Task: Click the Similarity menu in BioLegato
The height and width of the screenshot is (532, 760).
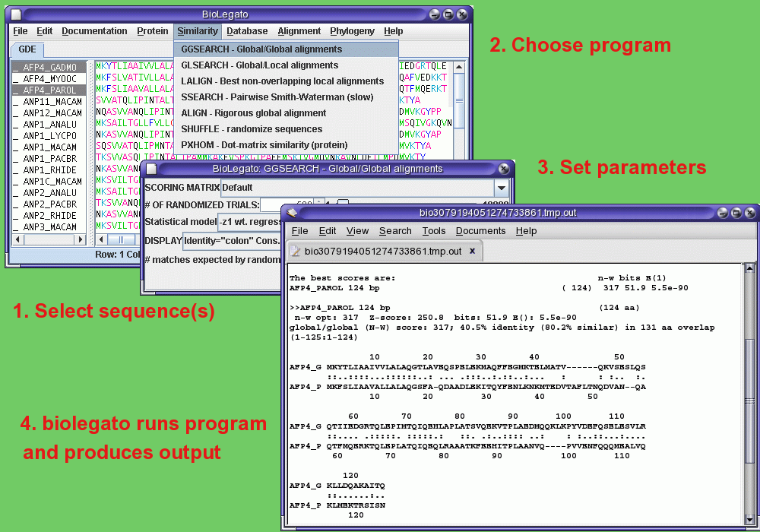Action: [198, 31]
